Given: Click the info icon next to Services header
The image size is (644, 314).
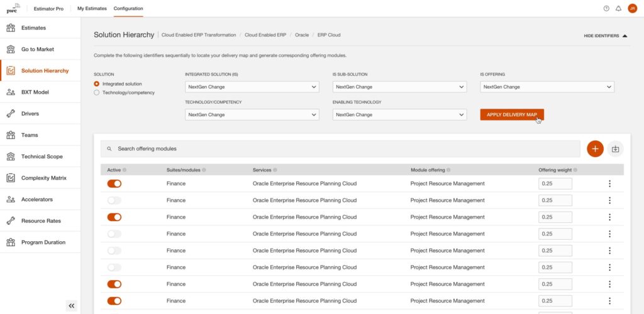Looking at the screenshot, I should coord(275,170).
